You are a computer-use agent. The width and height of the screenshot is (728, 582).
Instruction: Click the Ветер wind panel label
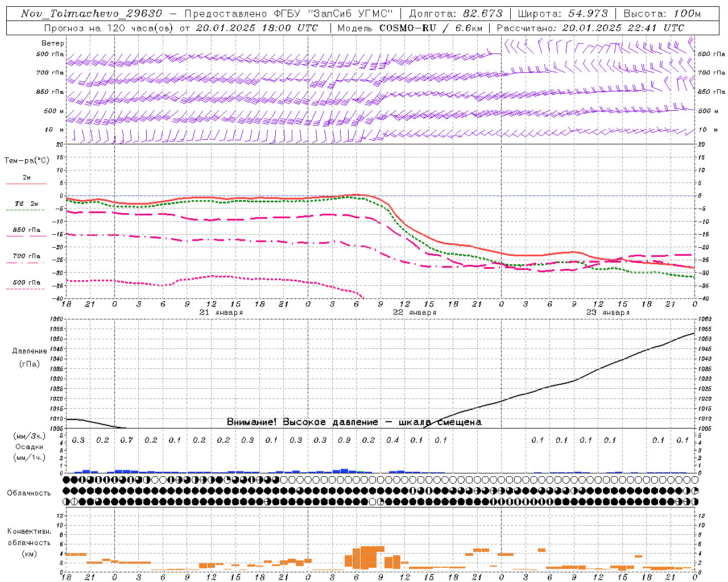[53, 43]
